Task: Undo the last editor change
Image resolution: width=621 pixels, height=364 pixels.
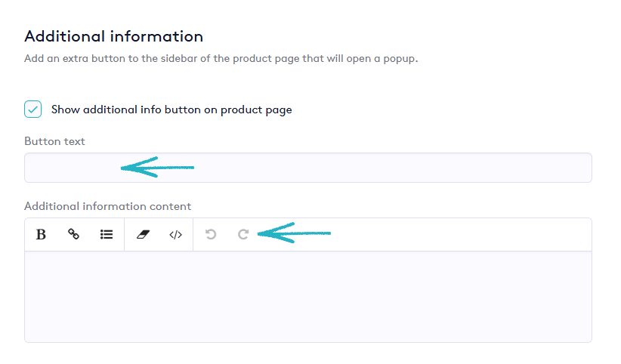Action: [x=211, y=235]
